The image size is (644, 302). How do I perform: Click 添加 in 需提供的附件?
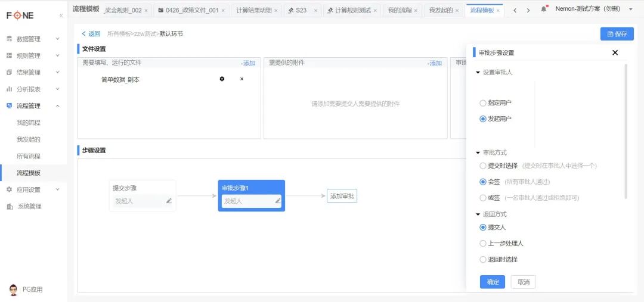435,63
